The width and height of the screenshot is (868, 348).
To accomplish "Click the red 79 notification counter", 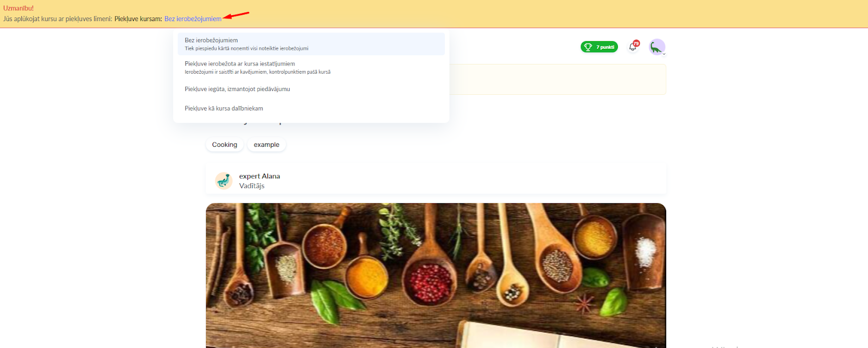I will [636, 43].
